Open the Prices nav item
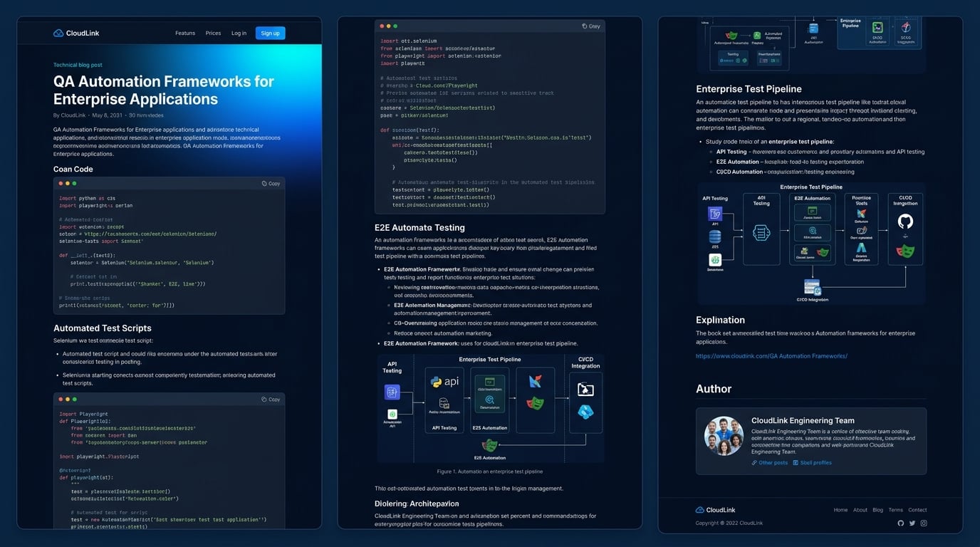Image resolution: width=980 pixels, height=547 pixels. 213,33
